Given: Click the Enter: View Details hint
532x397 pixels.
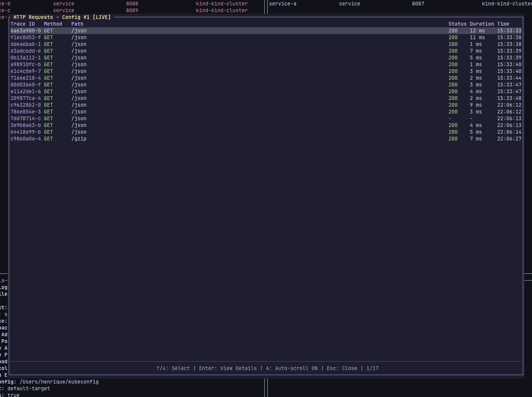Looking at the screenshot, I should 228,368.
